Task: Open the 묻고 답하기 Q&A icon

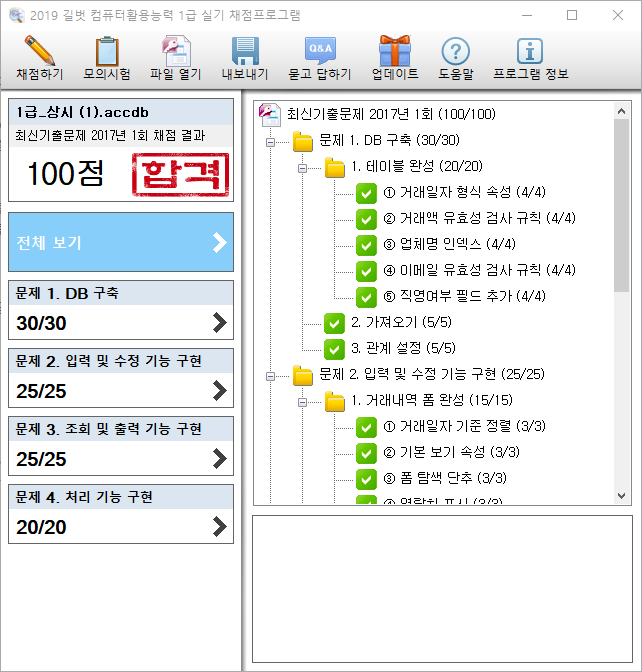Action: coord(320,50)
